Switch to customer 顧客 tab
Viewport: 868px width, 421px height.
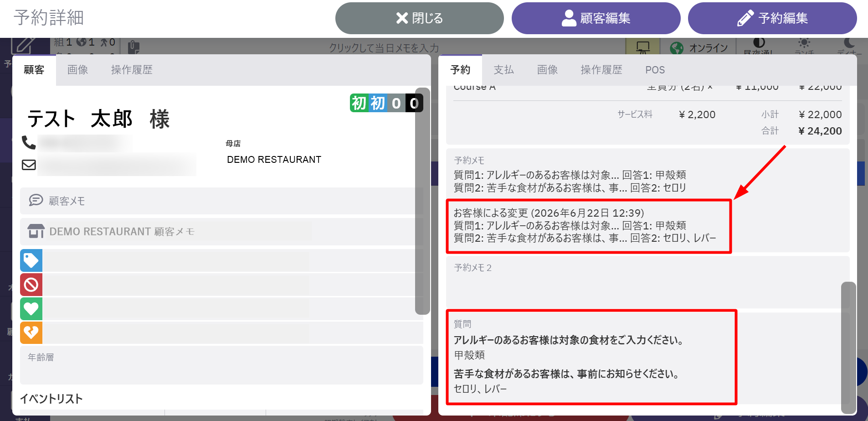[34, 70]
